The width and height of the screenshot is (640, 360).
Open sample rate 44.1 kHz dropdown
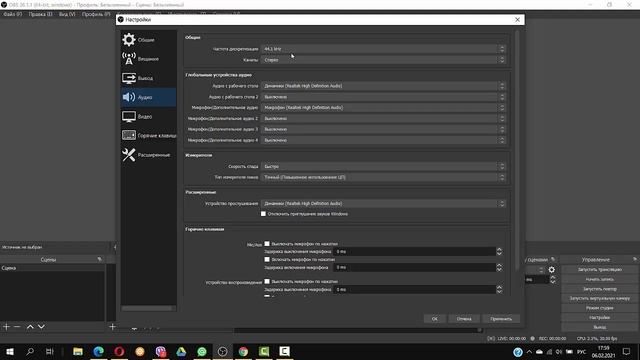click(383, 49)
